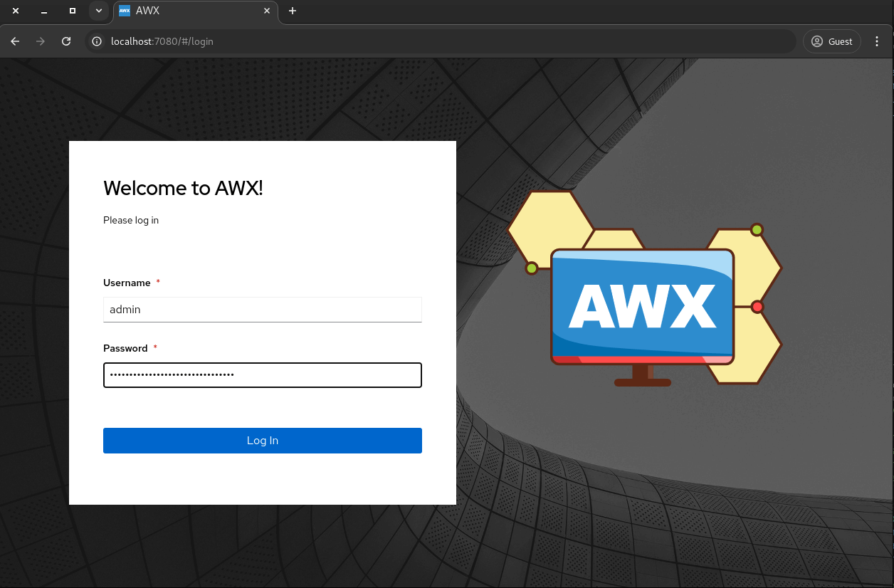Click the blue Log In button's progress-style bar
Image resolution: width=894 pixels, height=588 pixels.
coord(262,440)
